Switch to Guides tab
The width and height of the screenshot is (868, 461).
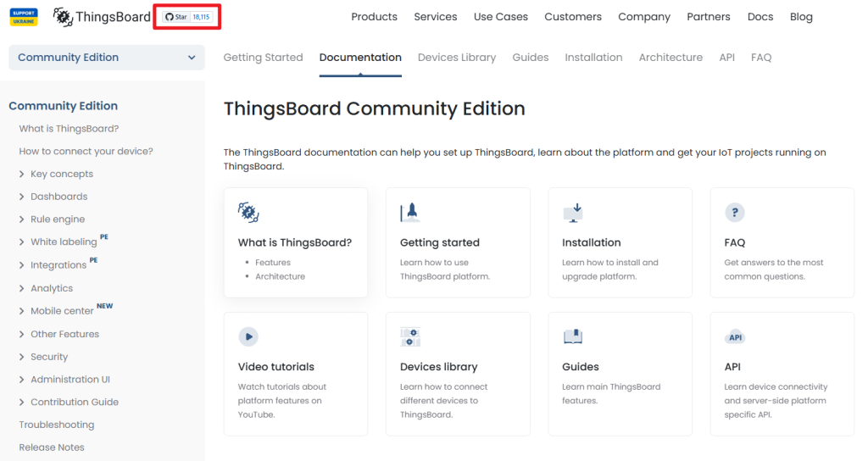[x=531, y=58]
